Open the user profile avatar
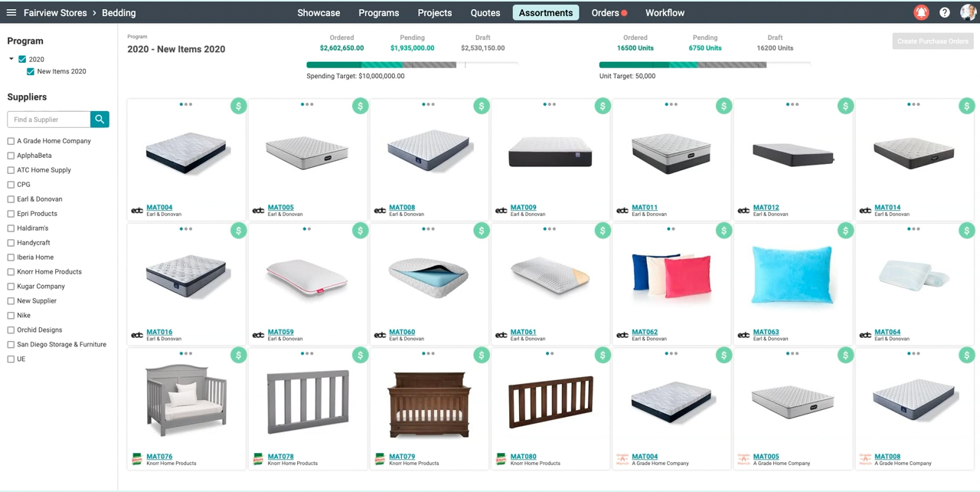The image size is (980, 492). point(969,12)
